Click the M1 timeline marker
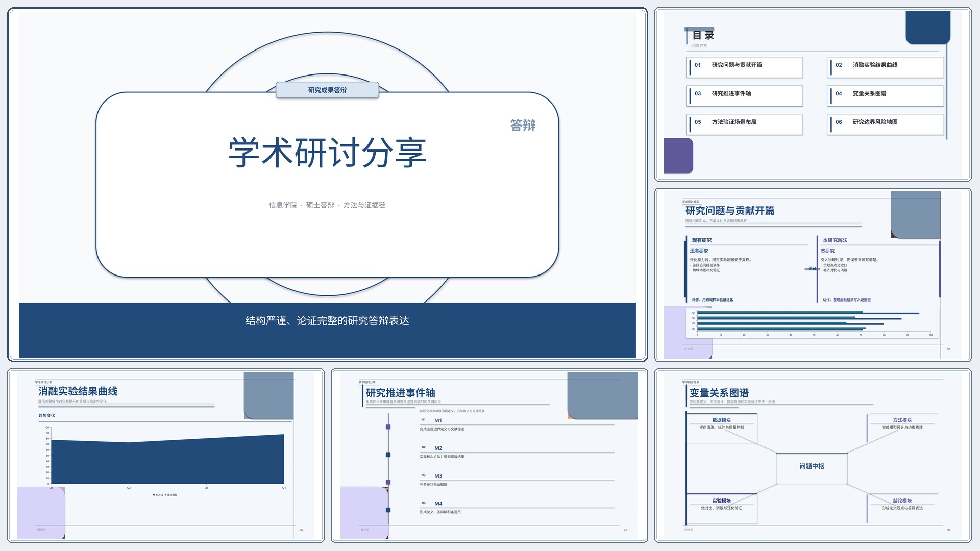Image resolution: width=980 pixels, height=551 pixels. (388, 427)
